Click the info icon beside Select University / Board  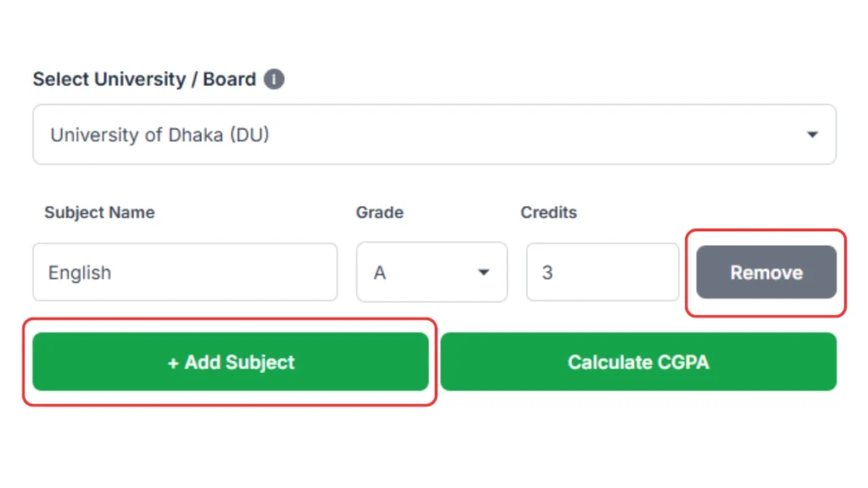point(274,79)
